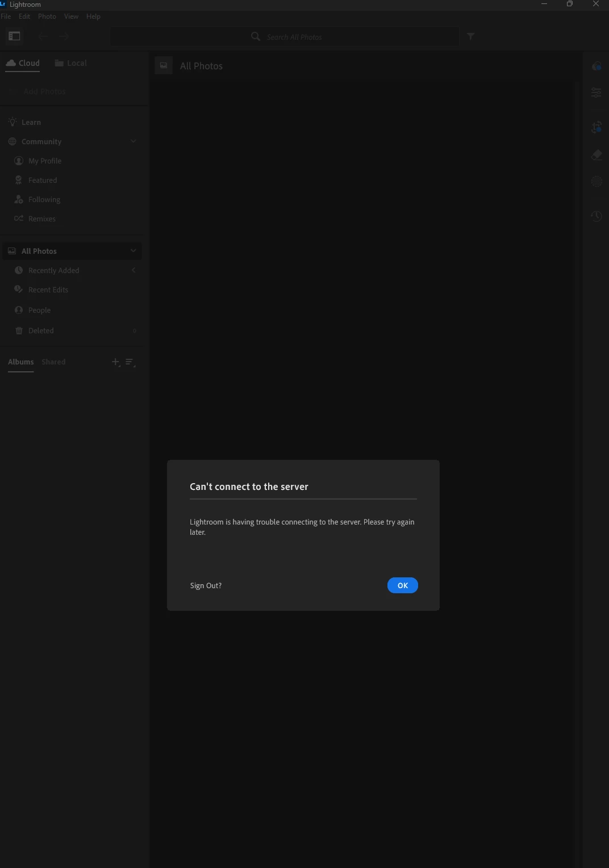Viewport: 609px width, 868px height.
Task: Collapse the Community section chevron
Action: [134, 141]
